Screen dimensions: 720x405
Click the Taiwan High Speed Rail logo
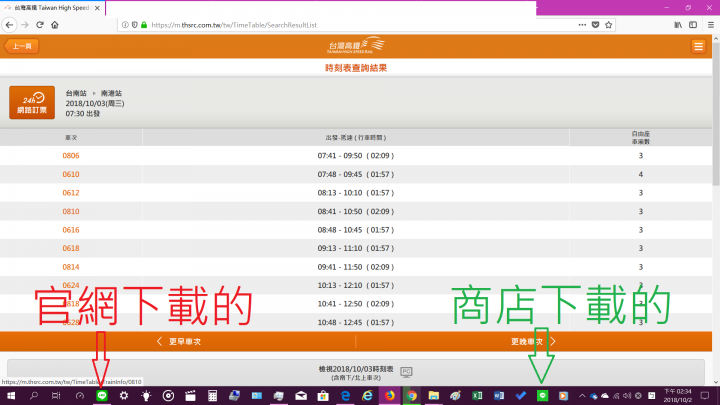[356, 45]
